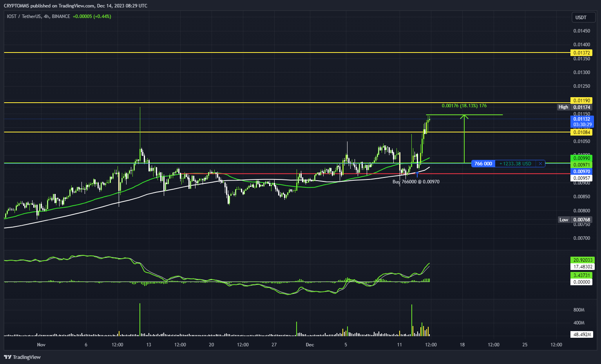
Task: Click the Dec label on time axis
Action: point(310,345)
